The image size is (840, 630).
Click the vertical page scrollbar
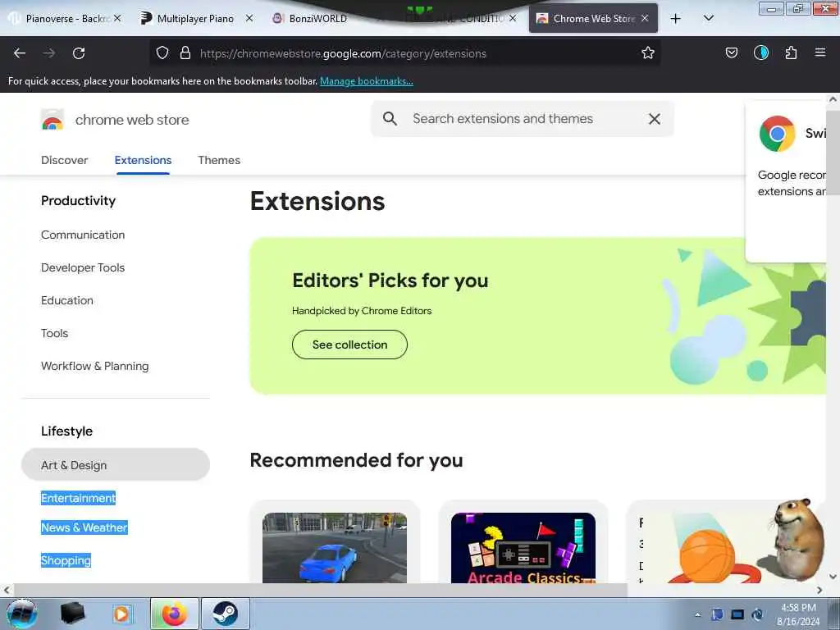click(x=833, y=153)
